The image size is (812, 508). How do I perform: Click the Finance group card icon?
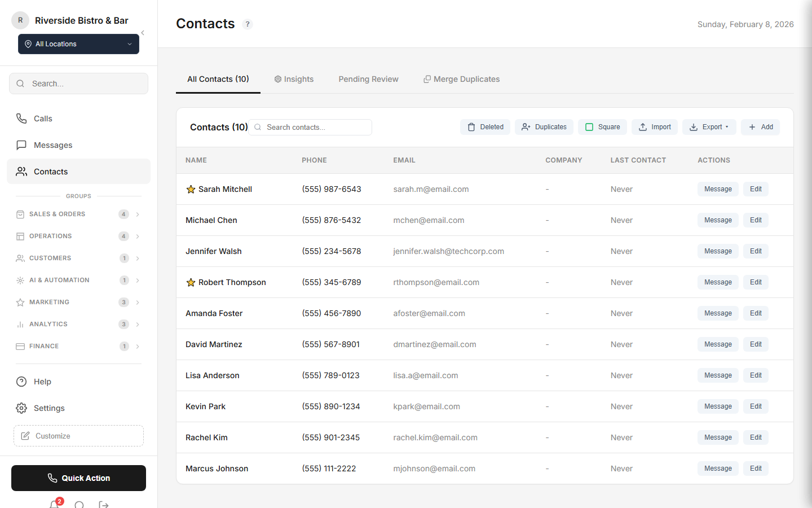(21, 346)
